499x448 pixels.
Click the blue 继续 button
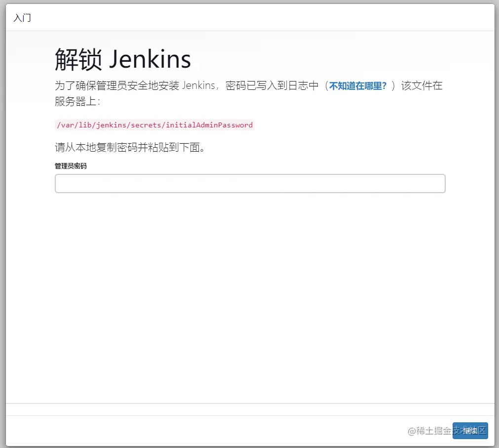470,431
